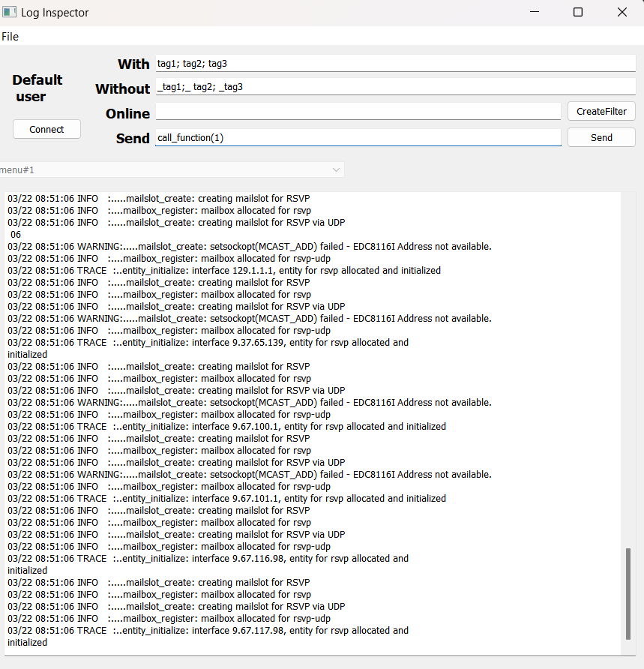Click the CreateFilter button

(x=601, y=111)
